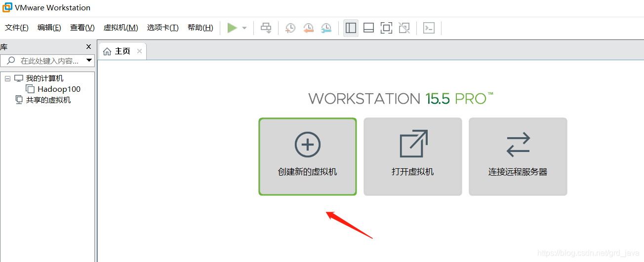The image size is (644, 262).
Task: Enter full screen mode icon
Action: pyautogui.click(x=386, y=28)
